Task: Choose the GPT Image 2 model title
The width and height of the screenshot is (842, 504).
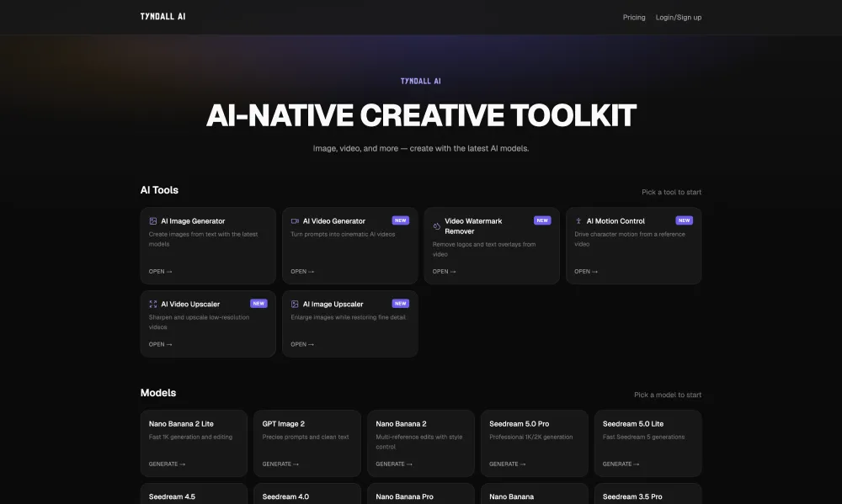Action: coord(284,424)
